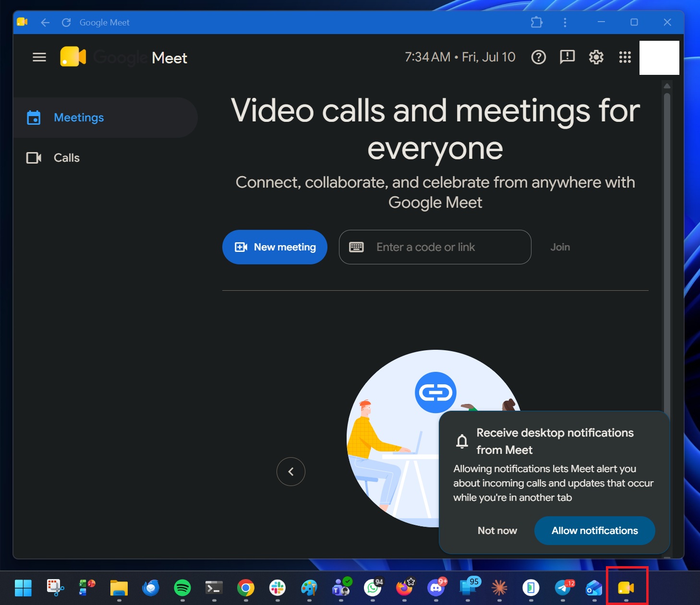Open the three-dot app menu in title bar

(565, 23)
